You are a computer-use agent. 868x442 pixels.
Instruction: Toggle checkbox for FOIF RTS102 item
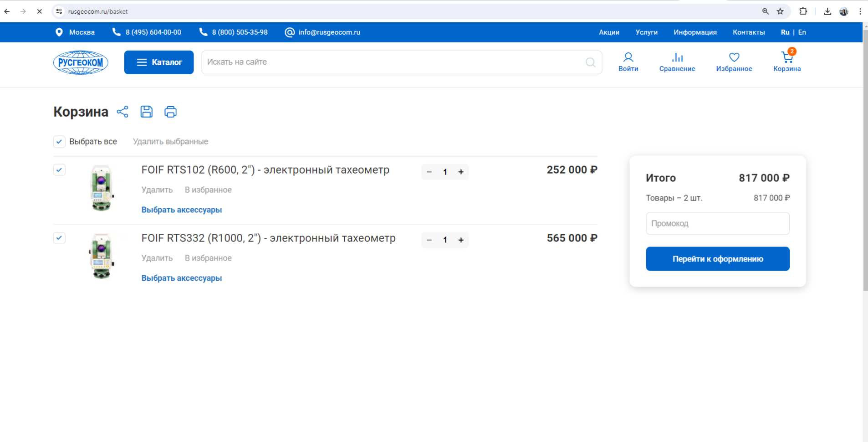59,170
